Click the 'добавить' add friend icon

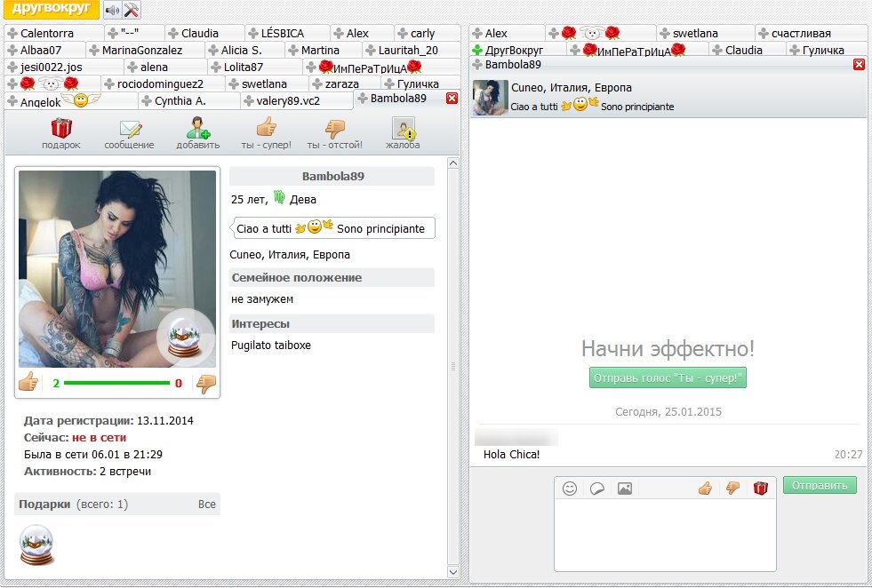pos(197,129)
